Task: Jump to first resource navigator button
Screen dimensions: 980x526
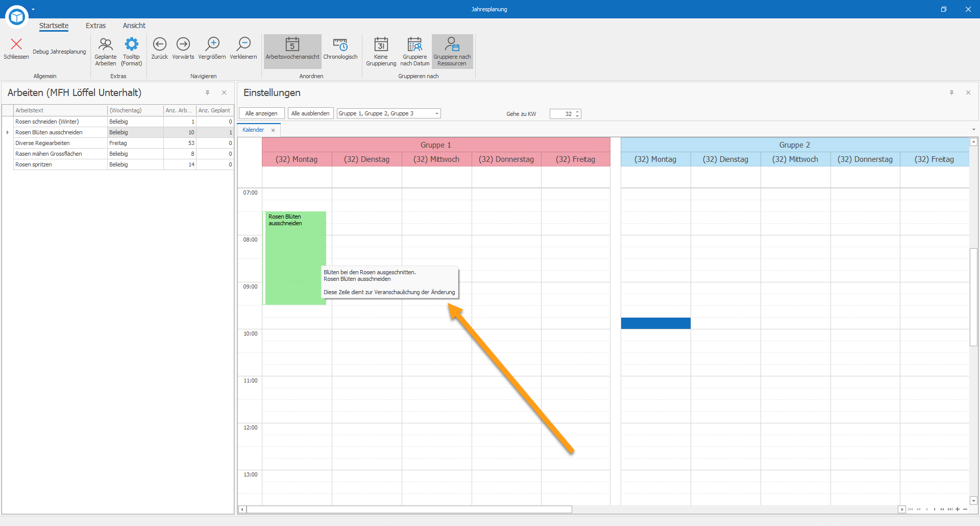Action: click(910, 509)
